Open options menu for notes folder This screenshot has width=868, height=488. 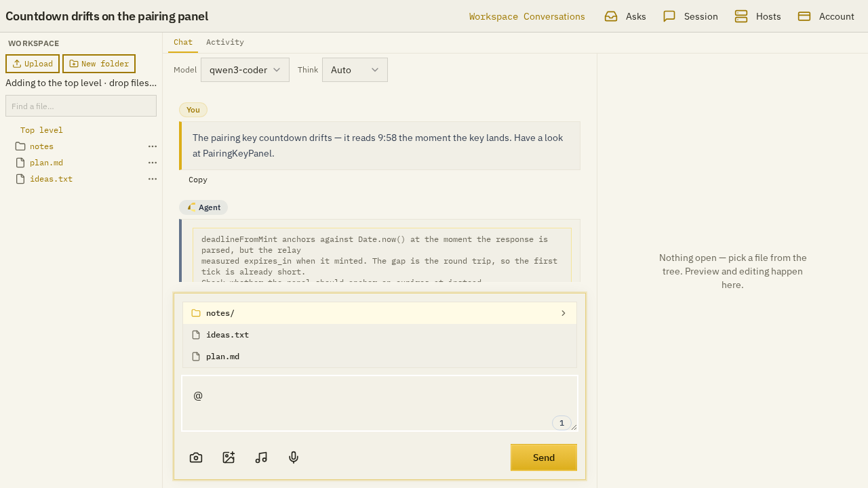click(153, 146)
